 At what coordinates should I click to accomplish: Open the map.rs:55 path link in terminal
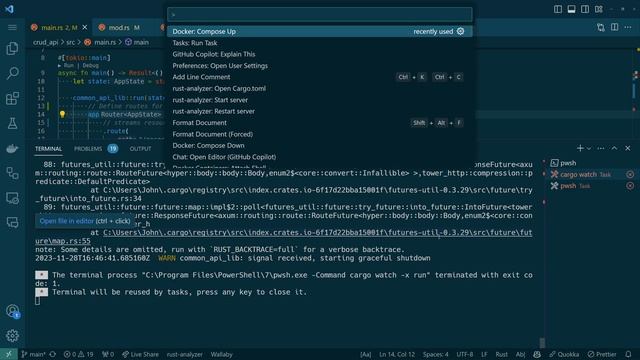284,237
